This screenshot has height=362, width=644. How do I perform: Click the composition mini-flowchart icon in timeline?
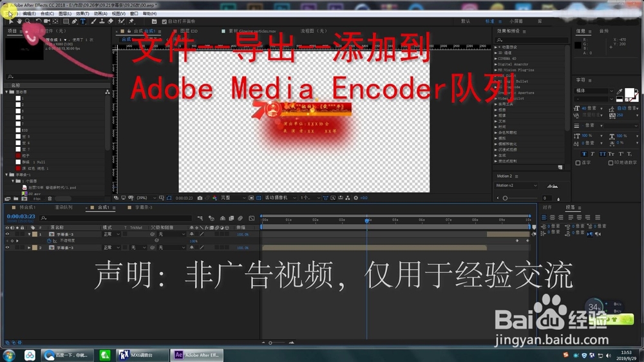tap(200, 218)
